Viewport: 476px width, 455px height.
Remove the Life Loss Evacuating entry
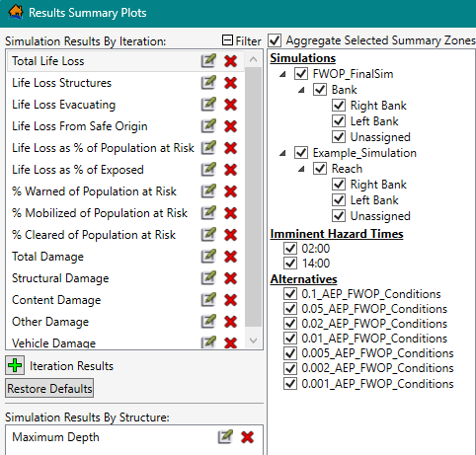pos(230,105)
